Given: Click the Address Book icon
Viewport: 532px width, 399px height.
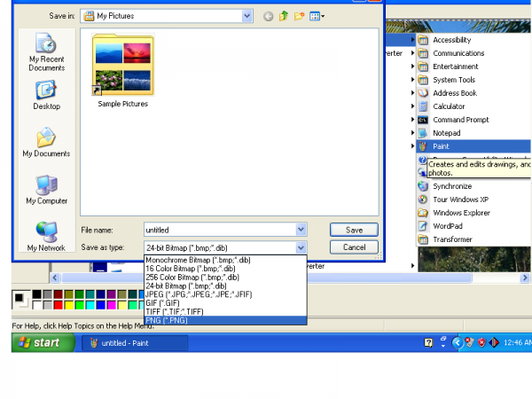Looking at the screenshot, I should point(423,93).
